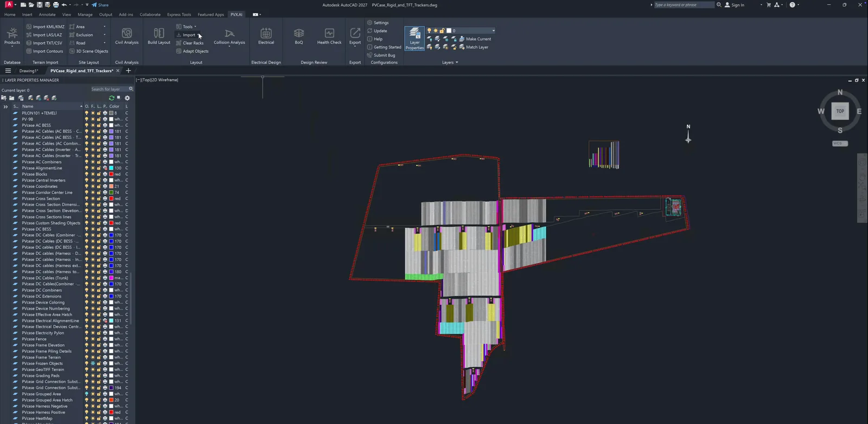Add a new drawing tab with plus button
Image resolution: width=868 pixels, height=424 pixels.
click(129, 70)
